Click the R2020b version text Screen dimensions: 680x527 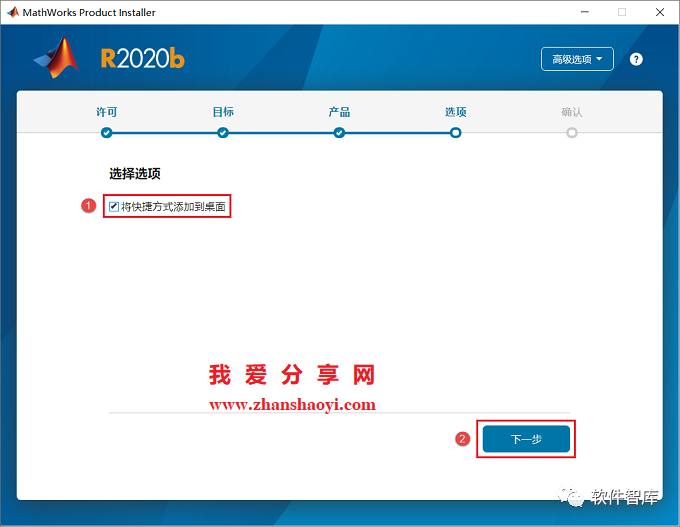(143, 59)
